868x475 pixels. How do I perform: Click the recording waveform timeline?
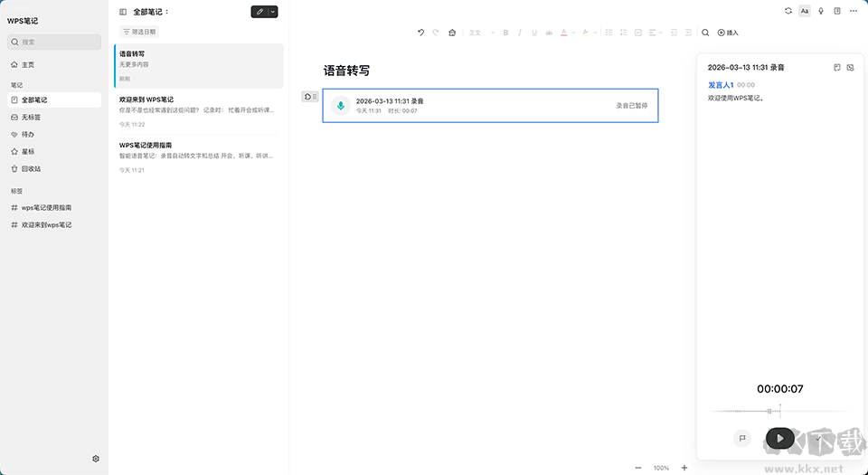tap(780, 411)
